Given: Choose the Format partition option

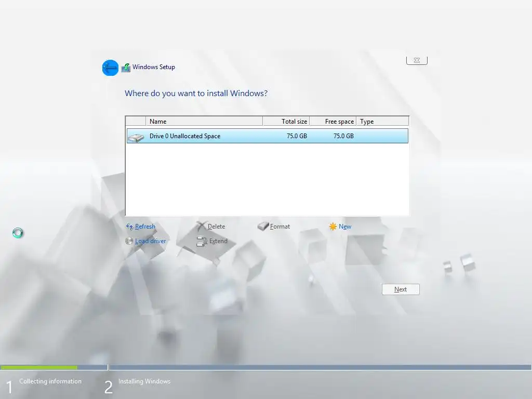Looking at the screenshot, I should (280, 227).
